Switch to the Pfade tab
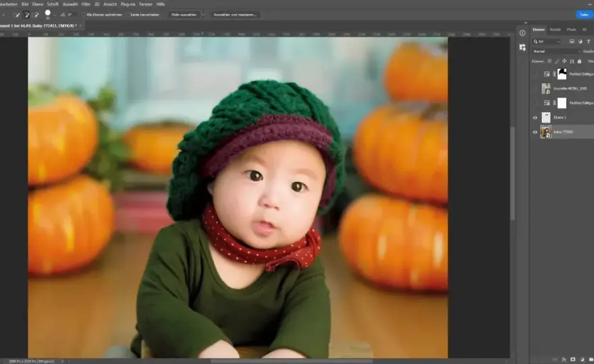Screen dimensions: 594x364 pyautogui.click(x=571, y=30)
